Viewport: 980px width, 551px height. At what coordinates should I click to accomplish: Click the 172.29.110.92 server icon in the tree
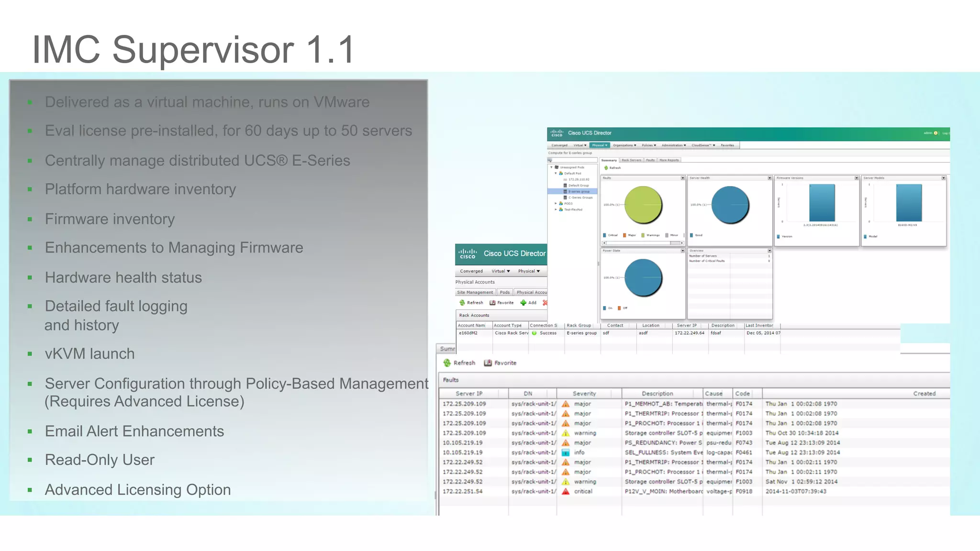click(x=565, y=179)
